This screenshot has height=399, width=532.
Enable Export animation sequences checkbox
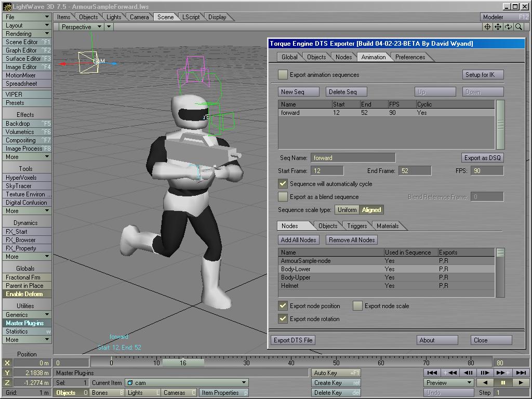(283, 75)
